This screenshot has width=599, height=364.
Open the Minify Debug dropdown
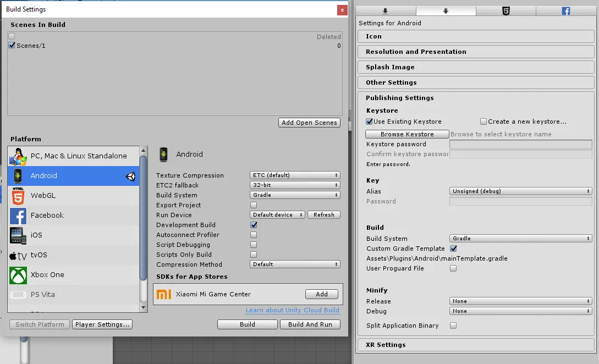521,311
